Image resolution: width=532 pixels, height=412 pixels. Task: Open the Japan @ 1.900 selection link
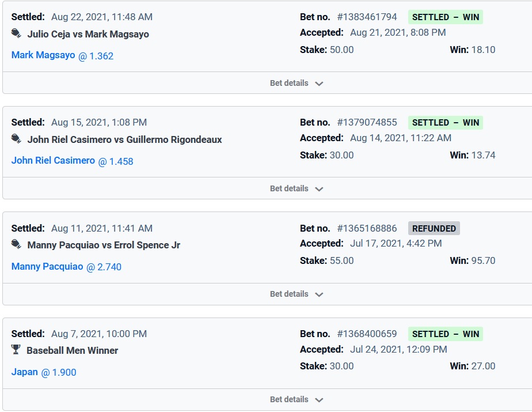click(44, 372)
